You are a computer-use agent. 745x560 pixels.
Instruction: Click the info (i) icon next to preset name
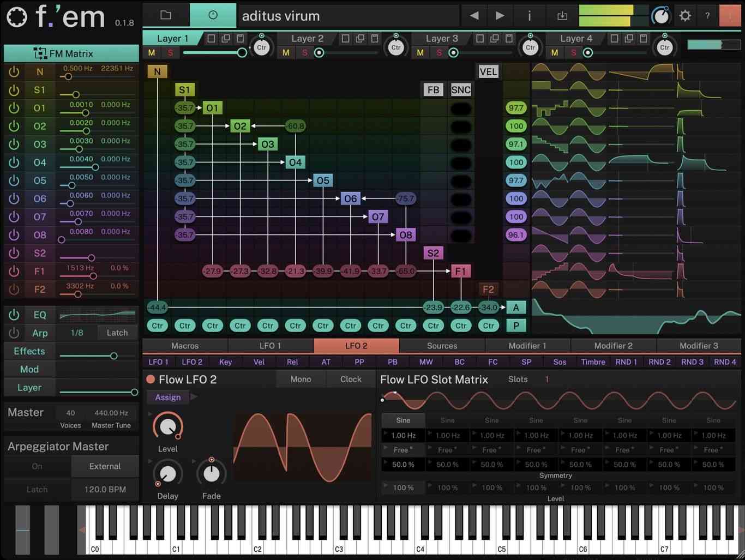pos(530,16)
